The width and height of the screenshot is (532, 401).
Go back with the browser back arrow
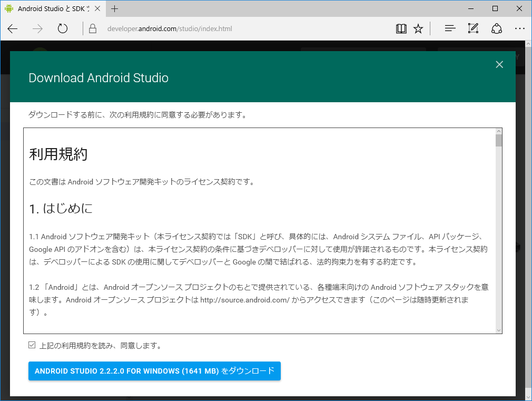pyautogui.click(x=13, y=29)
